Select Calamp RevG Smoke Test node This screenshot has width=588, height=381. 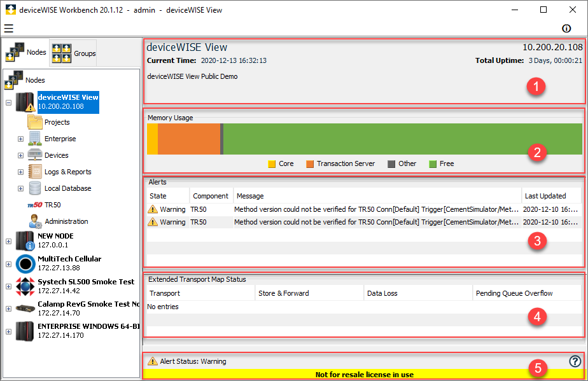[88, 308]
